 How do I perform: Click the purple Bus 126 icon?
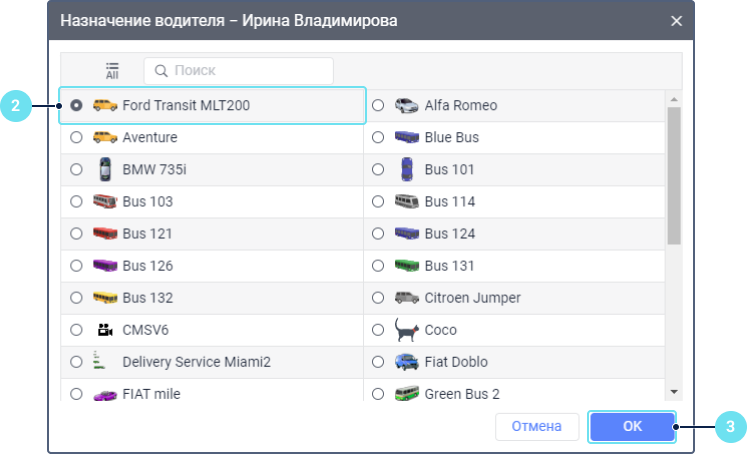[105, 265]
